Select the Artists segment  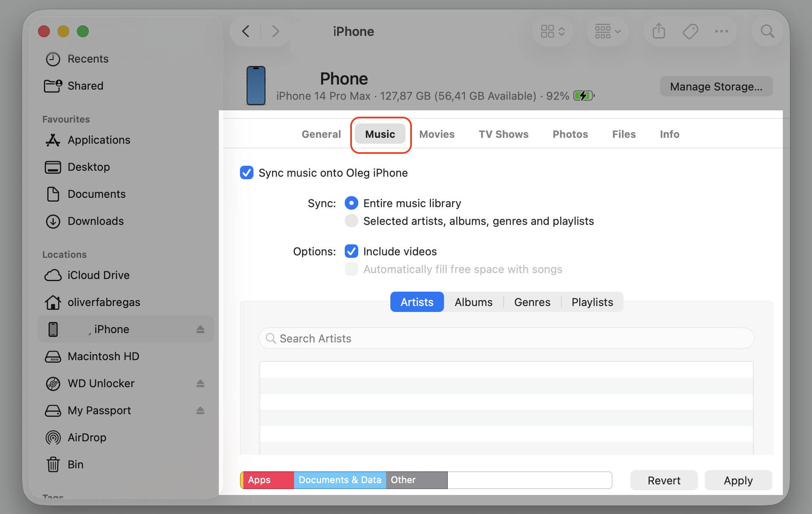coord(417,302)
